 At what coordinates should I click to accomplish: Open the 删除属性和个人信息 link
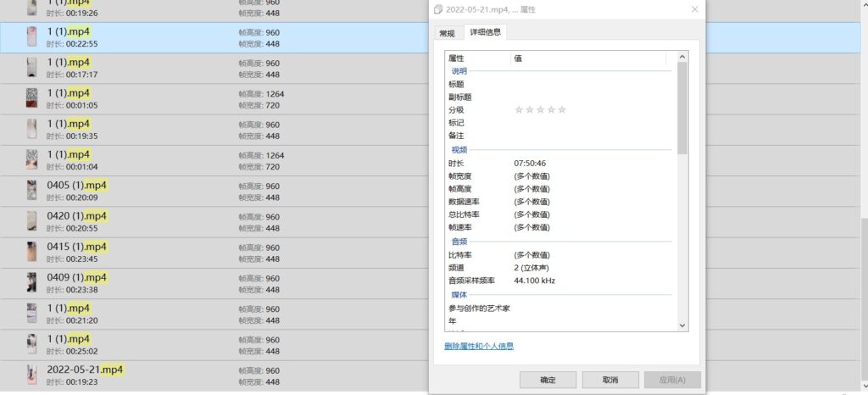point(479,347)
